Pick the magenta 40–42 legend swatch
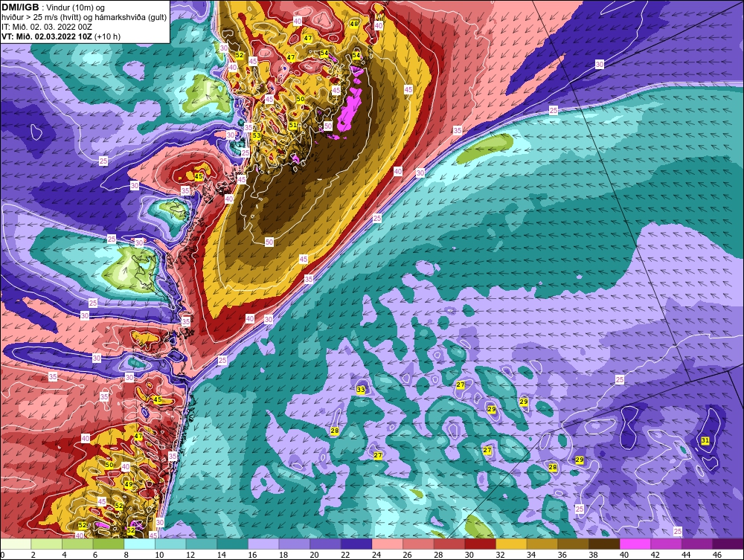Viewport: 744px width, 560px height. (x=635, y=544)
